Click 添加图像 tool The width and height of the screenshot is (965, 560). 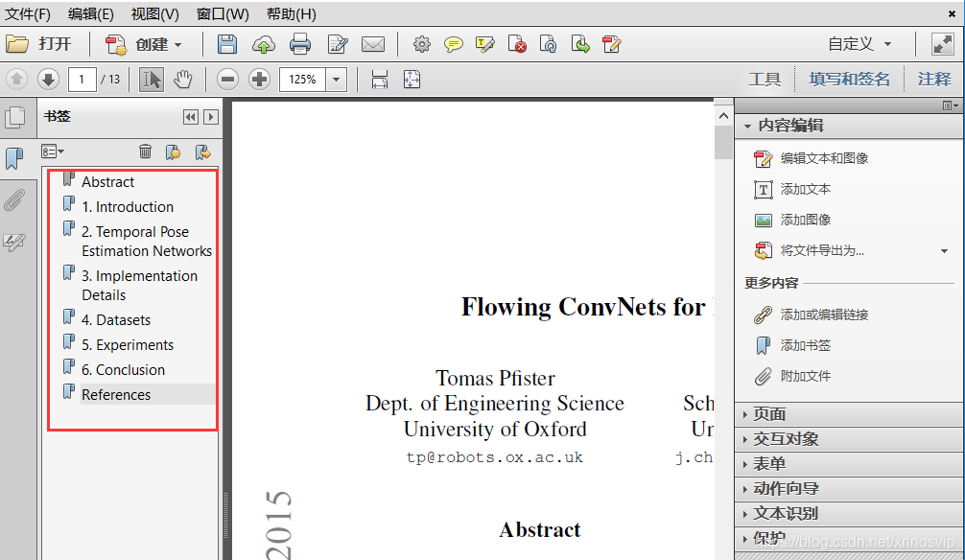click(792, 220)
